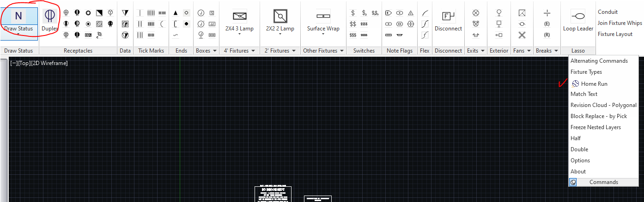Click the (E) break symbol

[547, 24]
